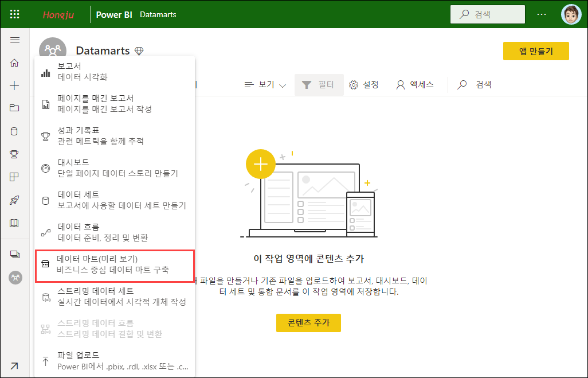The width and height of the screenshot is (588, 378).
Task: Select 파일 업로드 menu item
Action: point(115,361)
